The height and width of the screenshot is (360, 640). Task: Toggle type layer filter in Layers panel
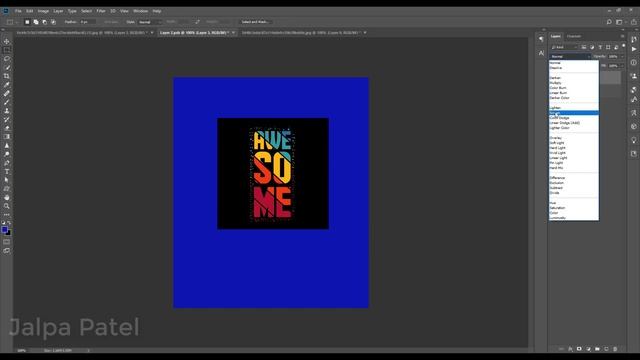pos(600,47)
